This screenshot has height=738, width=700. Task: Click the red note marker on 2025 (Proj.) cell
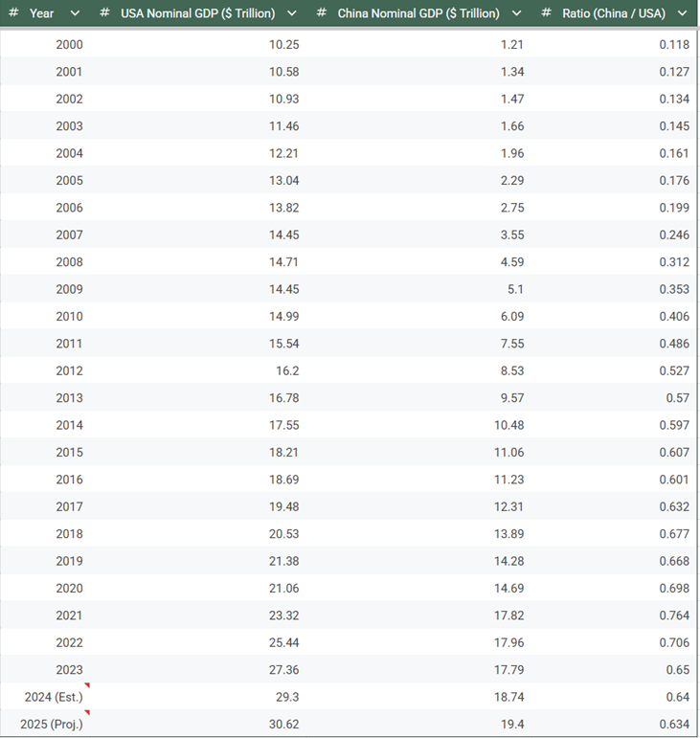point(87,713)
